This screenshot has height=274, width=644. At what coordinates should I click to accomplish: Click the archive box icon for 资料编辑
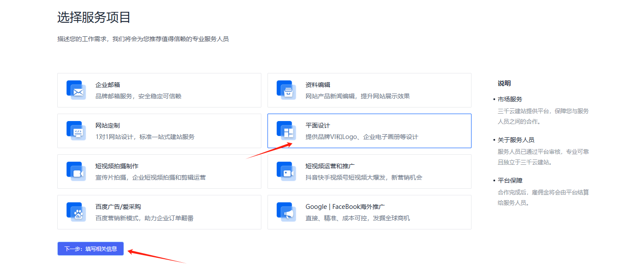[x=286, y=90]
